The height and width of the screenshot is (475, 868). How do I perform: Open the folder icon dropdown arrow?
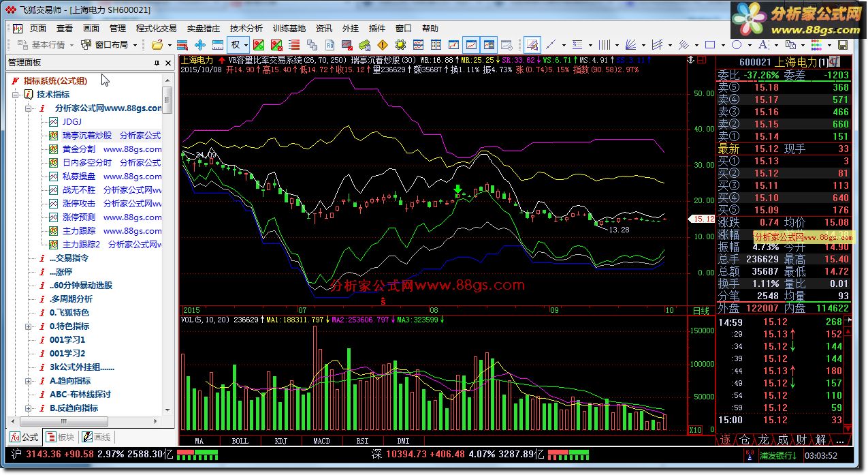coord(170,45)
